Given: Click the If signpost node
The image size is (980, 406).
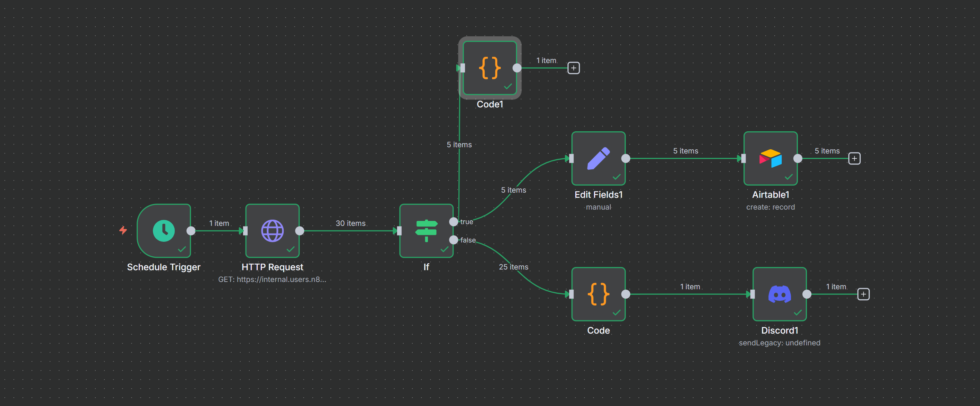Looking at the screenshot, I should [x=426, y=230].
